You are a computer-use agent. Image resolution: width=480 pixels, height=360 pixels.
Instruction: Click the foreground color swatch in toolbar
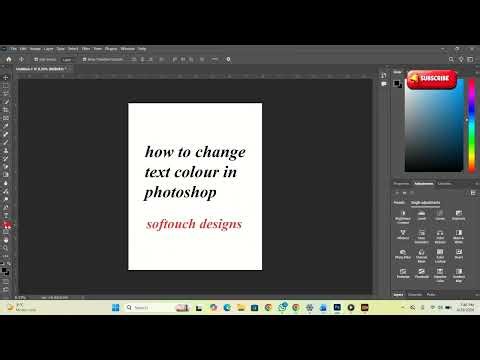(4, 270)
